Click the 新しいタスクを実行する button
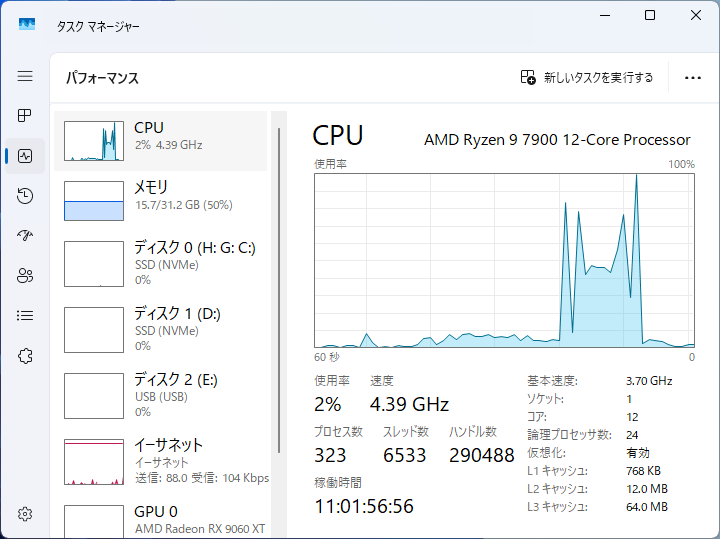The height and width of the screenshot is (539, 720). [587, 77]
